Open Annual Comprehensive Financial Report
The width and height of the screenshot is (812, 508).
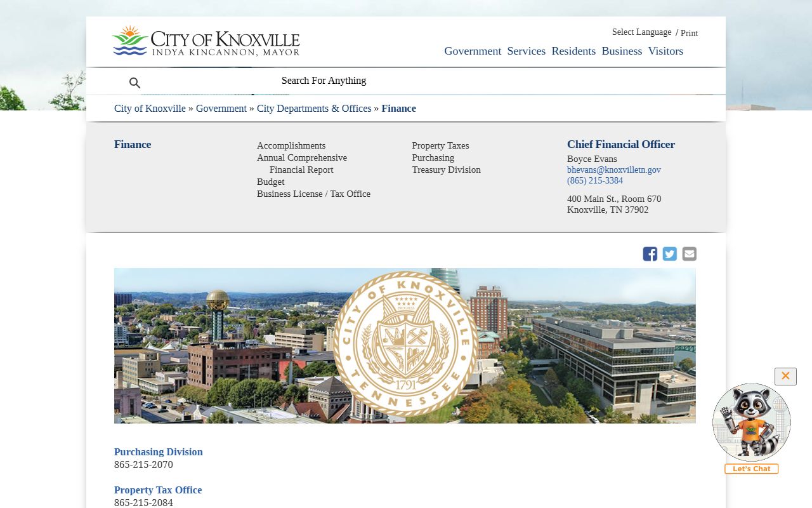pos(302,164)
